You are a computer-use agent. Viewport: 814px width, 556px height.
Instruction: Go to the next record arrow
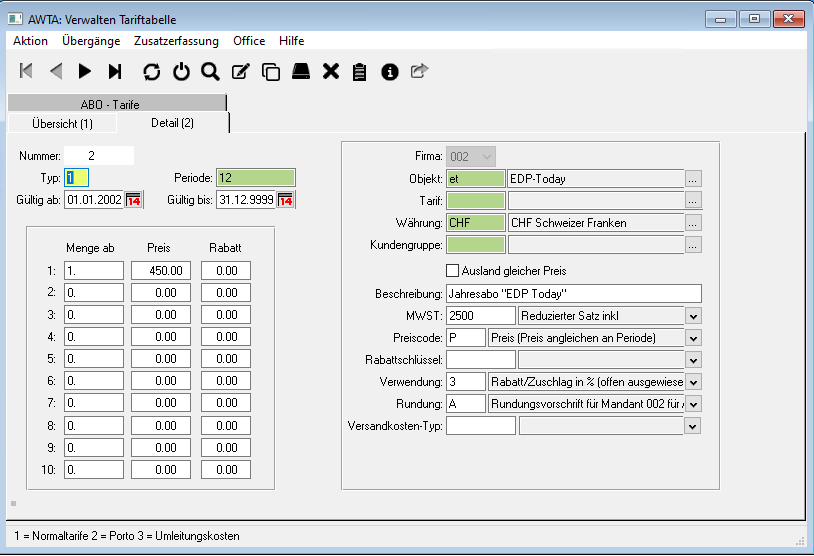pos(85,71)
